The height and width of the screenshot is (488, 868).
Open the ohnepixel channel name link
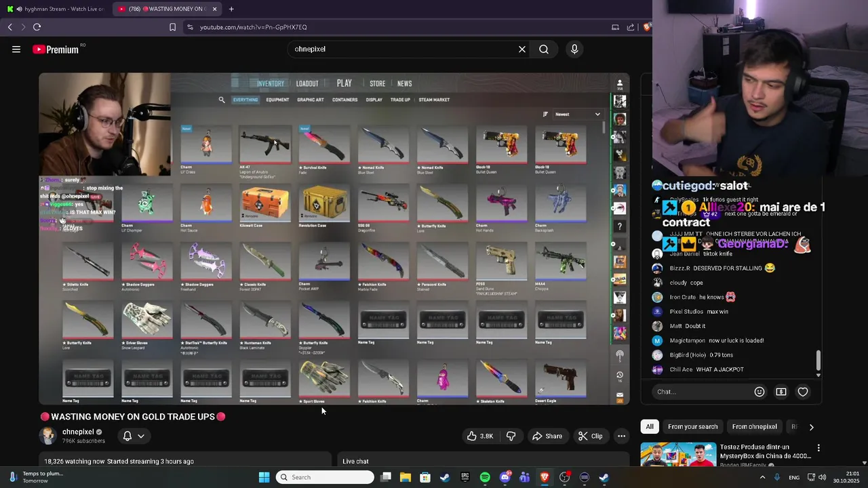pyautogui.click(x=78, y=432)
